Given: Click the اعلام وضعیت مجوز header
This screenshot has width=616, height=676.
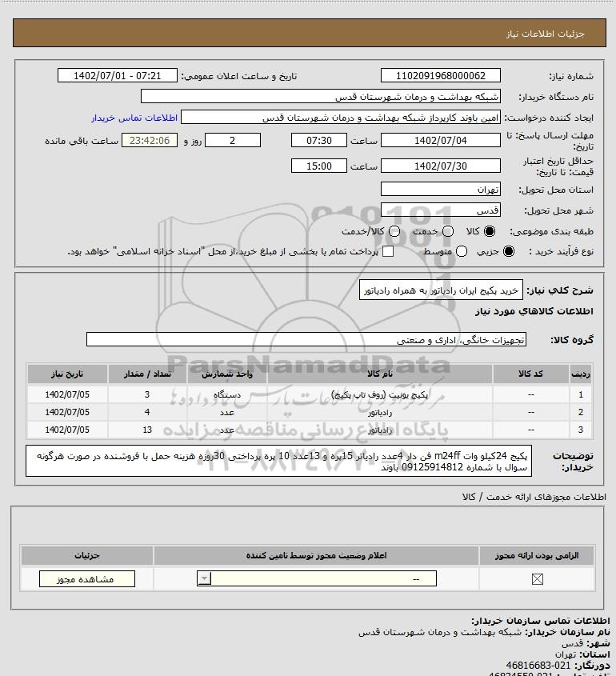Looking at the screenshot, I should pos(317,555).
